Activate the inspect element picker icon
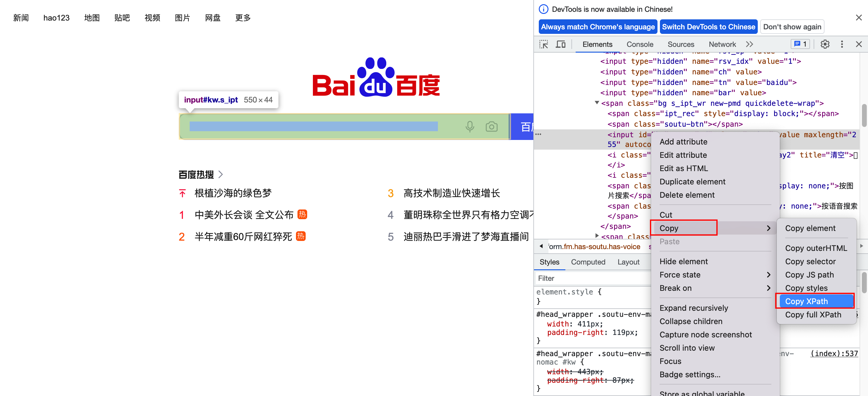The height and width of the screenshot is (396, 868). pos(543,44)
